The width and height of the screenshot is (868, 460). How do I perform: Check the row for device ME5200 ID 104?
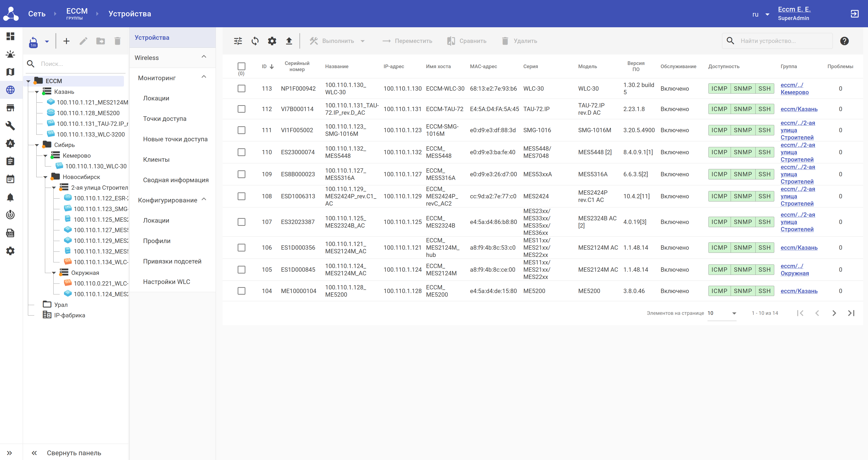tap(241, 291)
